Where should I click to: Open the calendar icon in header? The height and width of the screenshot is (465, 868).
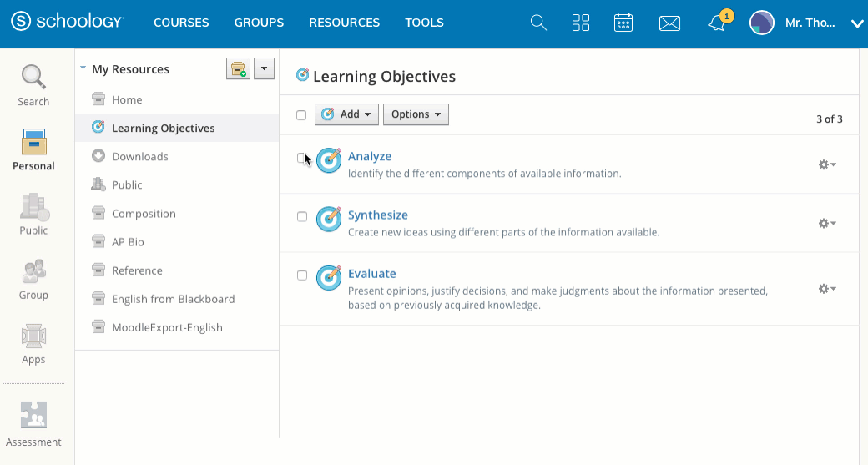point(623,23)
